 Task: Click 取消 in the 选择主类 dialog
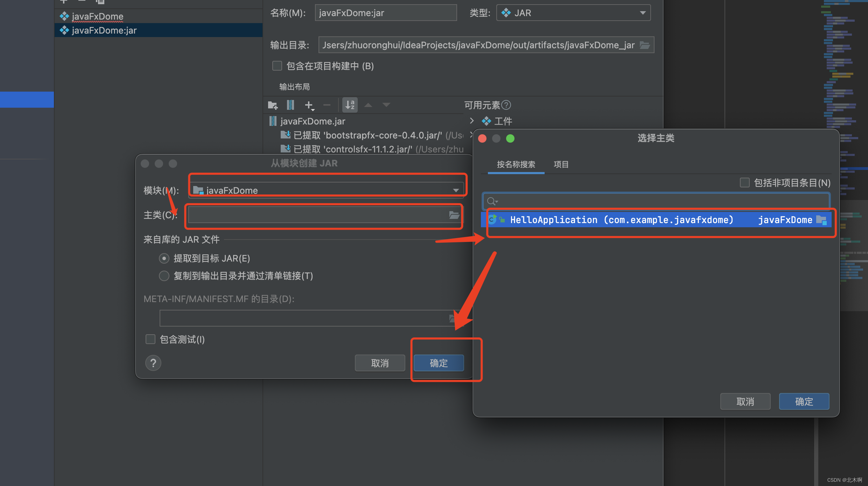click(745, 401)
